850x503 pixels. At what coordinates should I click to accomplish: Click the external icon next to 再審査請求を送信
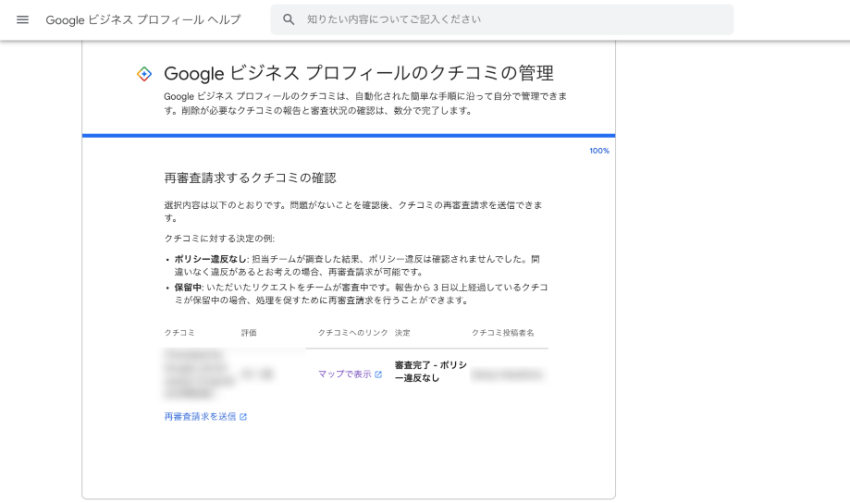[x=243, y=417]
